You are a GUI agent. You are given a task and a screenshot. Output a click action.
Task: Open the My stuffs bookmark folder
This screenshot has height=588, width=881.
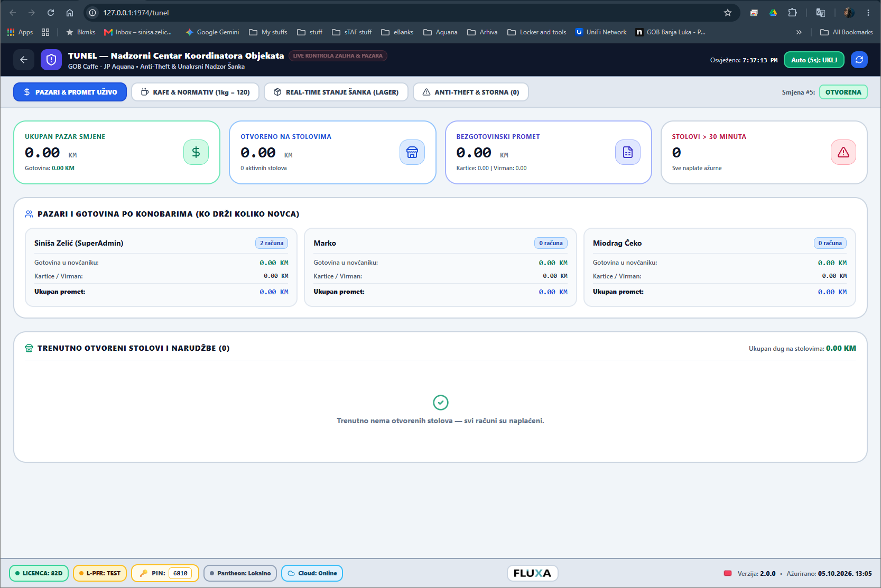click(x=268, y=32)
